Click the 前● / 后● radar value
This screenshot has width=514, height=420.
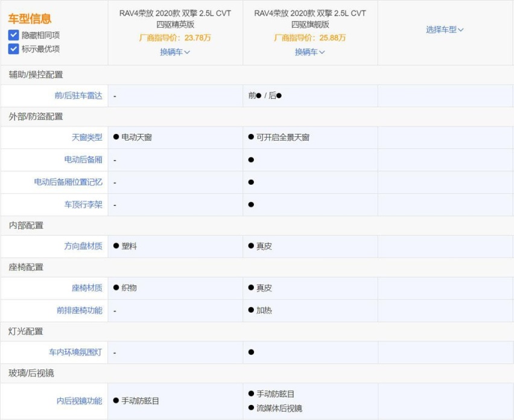[265, 95]
